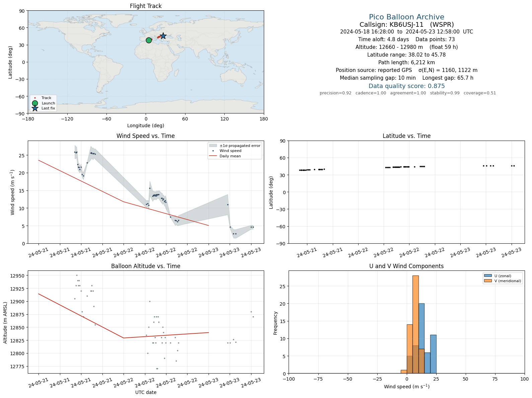The width and height of the screenshot is (532, 398).
Task: Click the grey ±1σ propagated error legend swatch
Action: [x=213, y=146]
